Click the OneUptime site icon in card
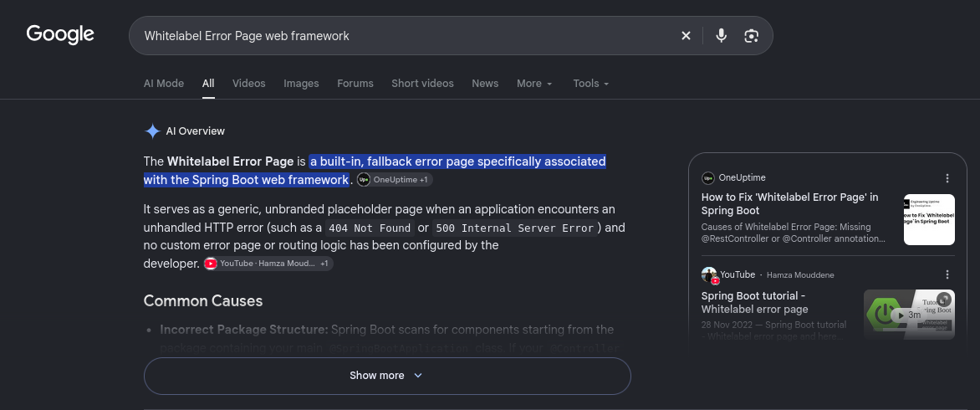This screenshot has height=410, width=980. coord(707,178)
